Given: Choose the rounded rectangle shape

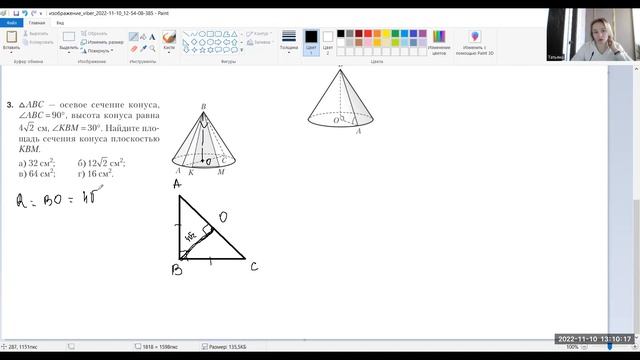Looking at the screenshot, I should tap(218, 34).
